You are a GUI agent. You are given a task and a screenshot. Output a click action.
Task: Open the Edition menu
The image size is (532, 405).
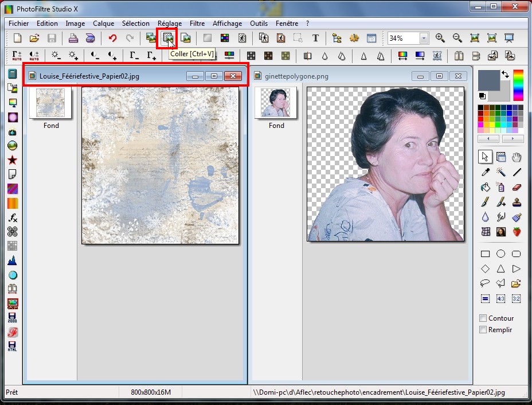tap(47, 24)
